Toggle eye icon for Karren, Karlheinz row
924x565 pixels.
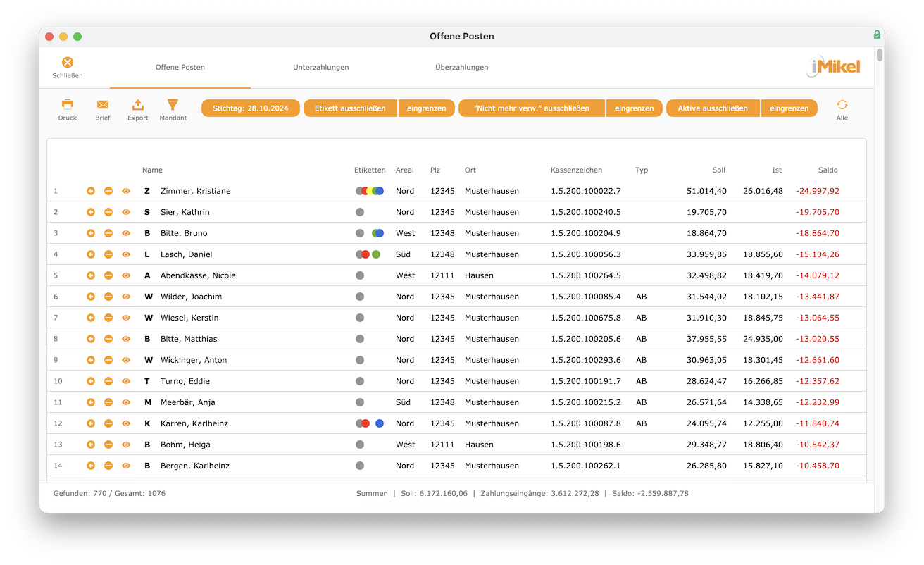(x=126, y=423)
